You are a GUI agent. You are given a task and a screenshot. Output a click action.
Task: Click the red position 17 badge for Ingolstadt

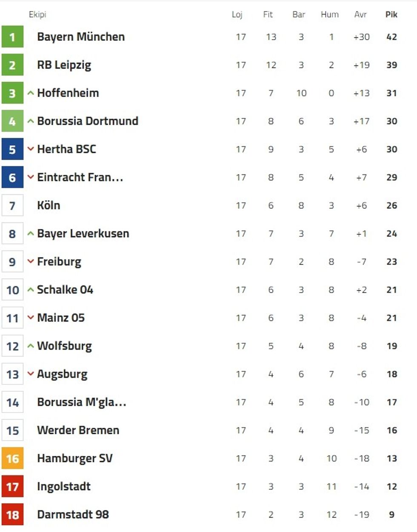click(x=12, y=486)
